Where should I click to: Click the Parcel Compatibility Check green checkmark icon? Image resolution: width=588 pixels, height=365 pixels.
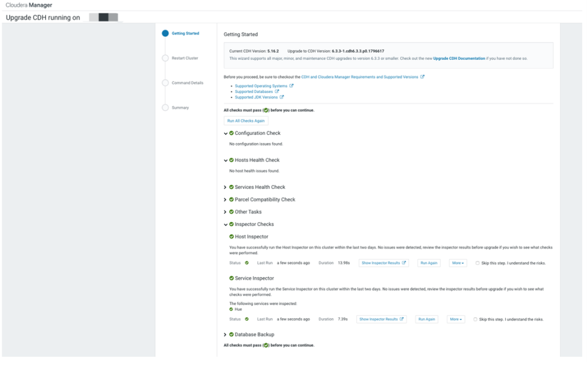(x=231, y=200)
